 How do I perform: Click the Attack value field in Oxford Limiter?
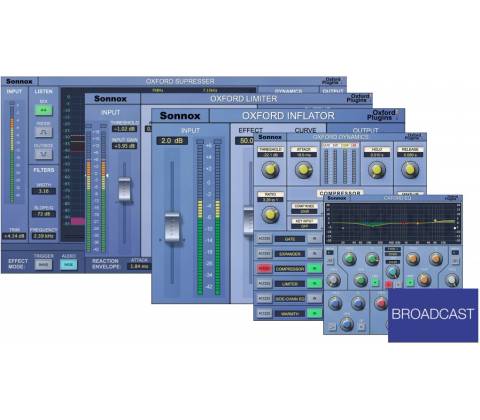[139, 266]
